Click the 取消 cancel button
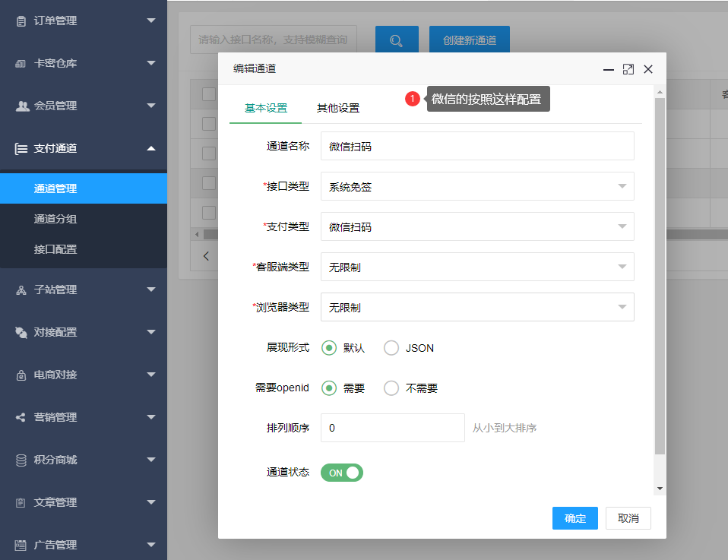728x560 pixels. tap(628, 518)
